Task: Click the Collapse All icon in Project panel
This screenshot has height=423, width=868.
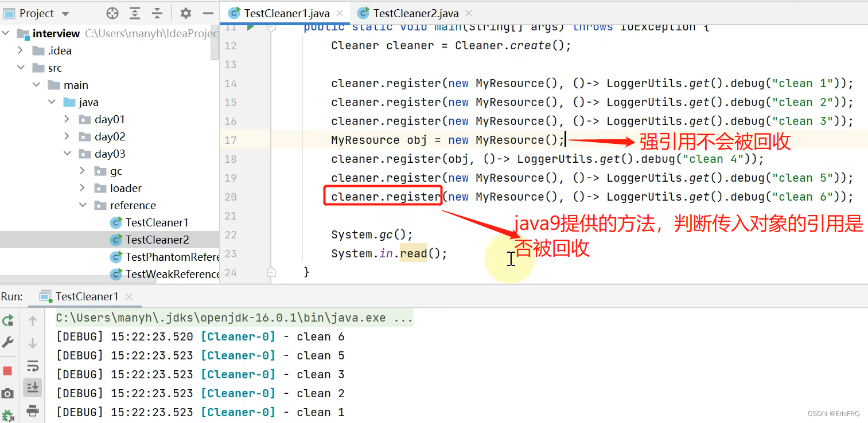Action: point(157,13)
